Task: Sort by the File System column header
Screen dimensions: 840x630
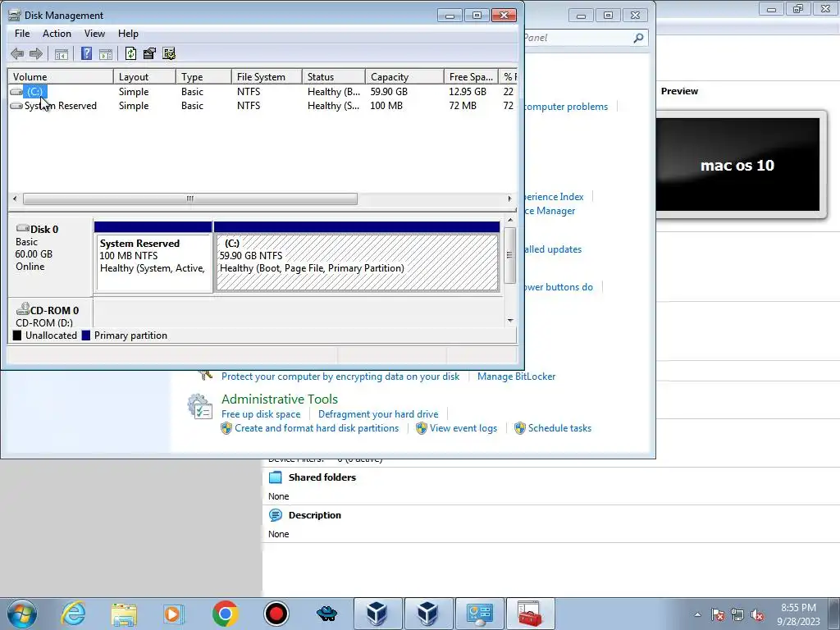Action: pos(267,76)
